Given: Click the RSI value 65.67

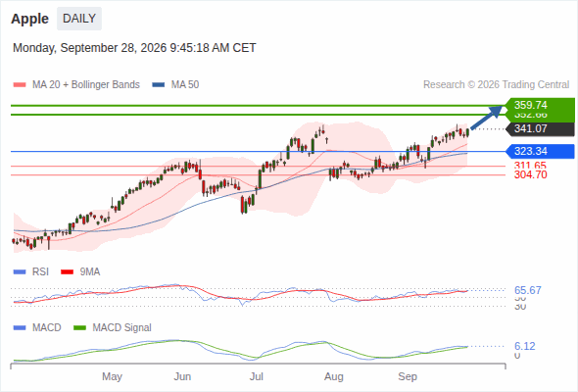Looking at the screenshot, I should tap(528, 290).
